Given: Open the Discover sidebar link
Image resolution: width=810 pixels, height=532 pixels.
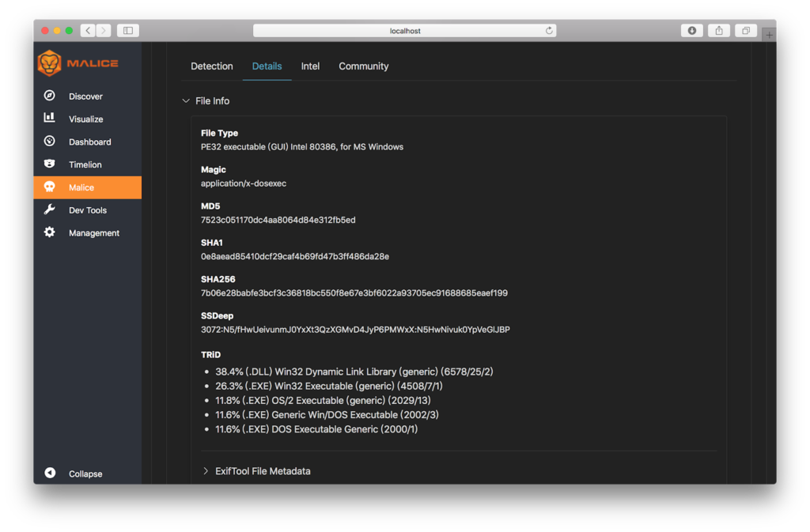Looking at the screenshot, I should click(87, 96).
